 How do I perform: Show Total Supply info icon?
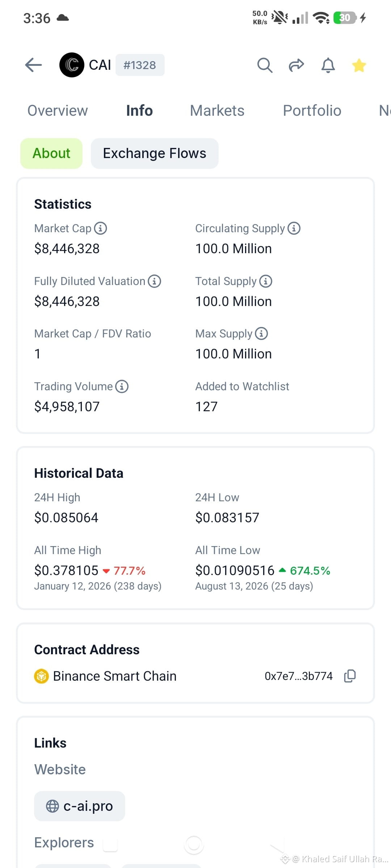click(x=266, y=281)
